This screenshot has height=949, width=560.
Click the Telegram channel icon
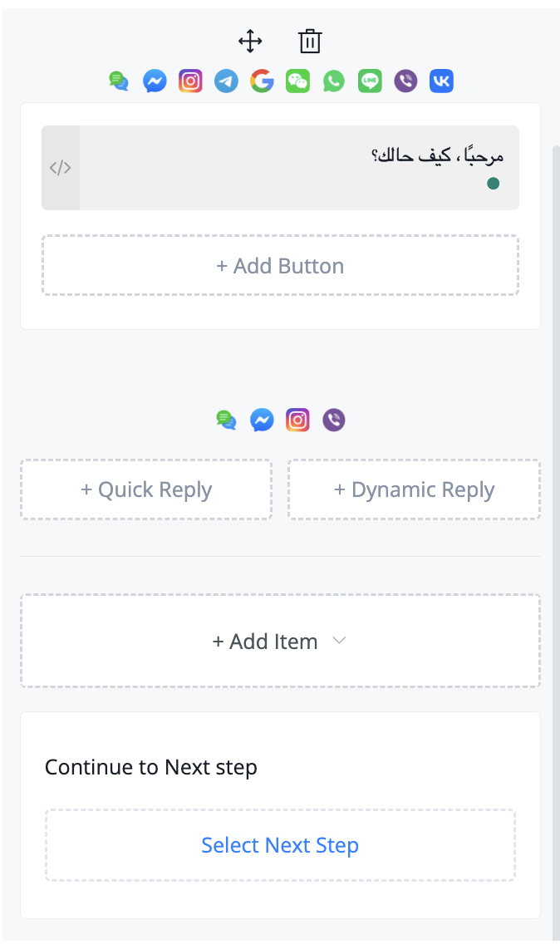[226, 81]
